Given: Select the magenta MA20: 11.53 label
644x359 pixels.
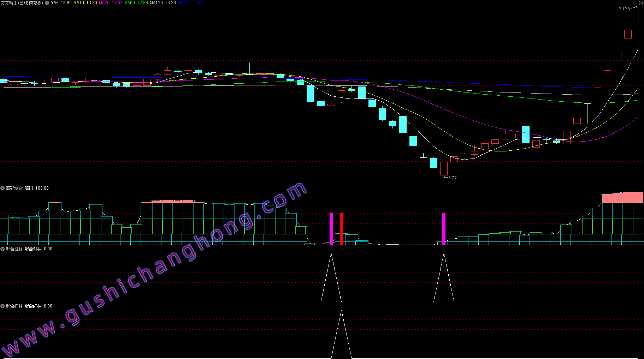Looking at the screenshot, I should click(x=111, y=3).
